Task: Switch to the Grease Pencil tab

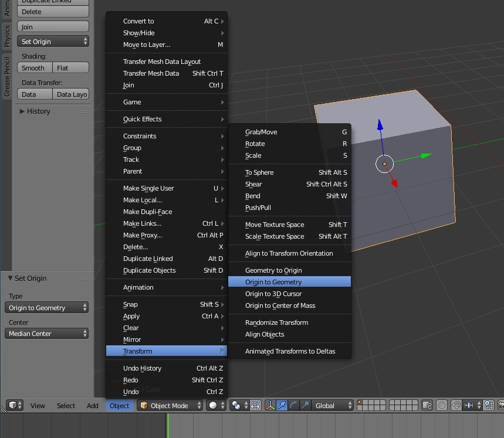Action: pyautogui.click(x=7, y=77)
